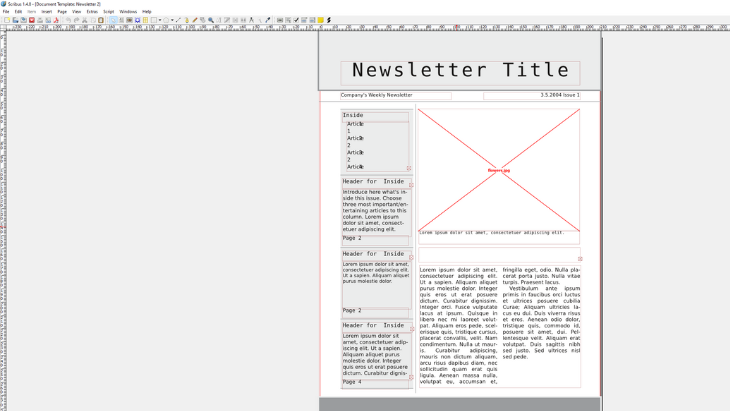Click the Paste clipboard icon

[101, 20]
